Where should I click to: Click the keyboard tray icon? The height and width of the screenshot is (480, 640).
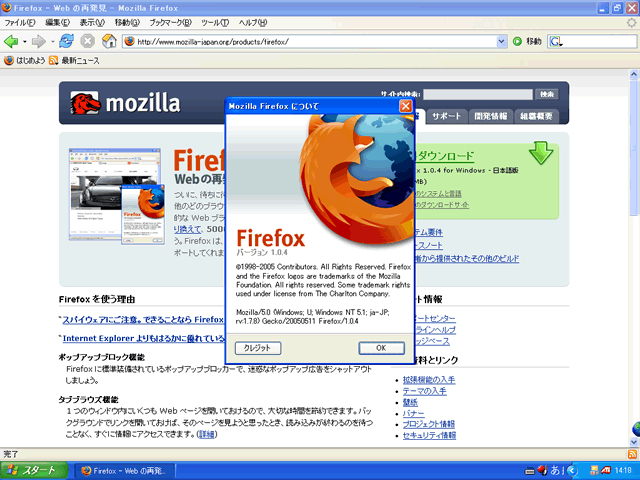coord(530,471)
